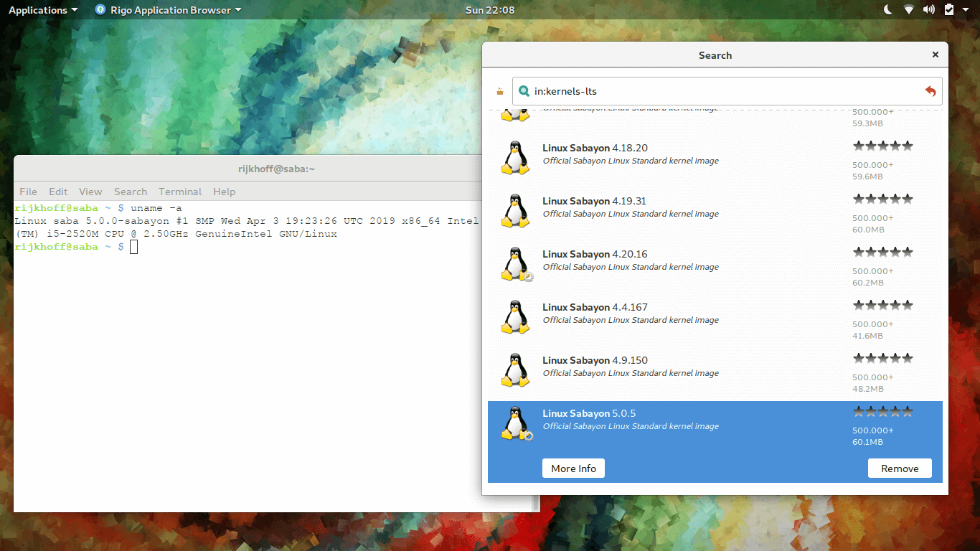
Task: Click the red undo arrow to reset search
Action: (x=930, y=91)
